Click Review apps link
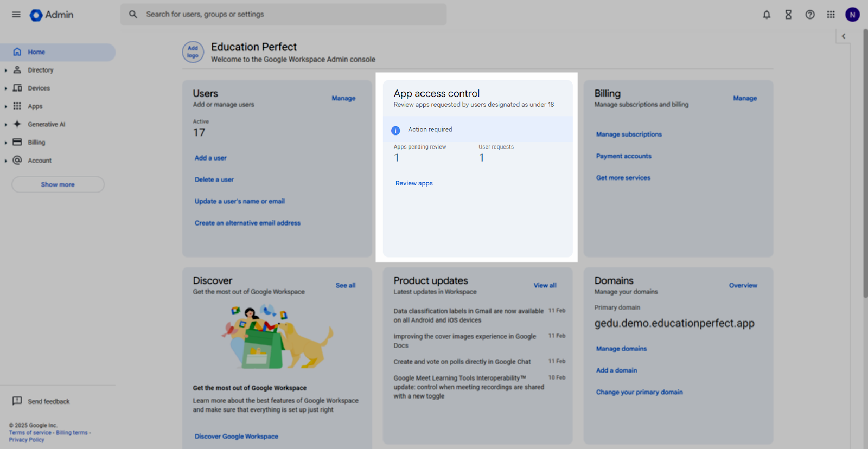868x449 pixels. [x=414, y=183]
